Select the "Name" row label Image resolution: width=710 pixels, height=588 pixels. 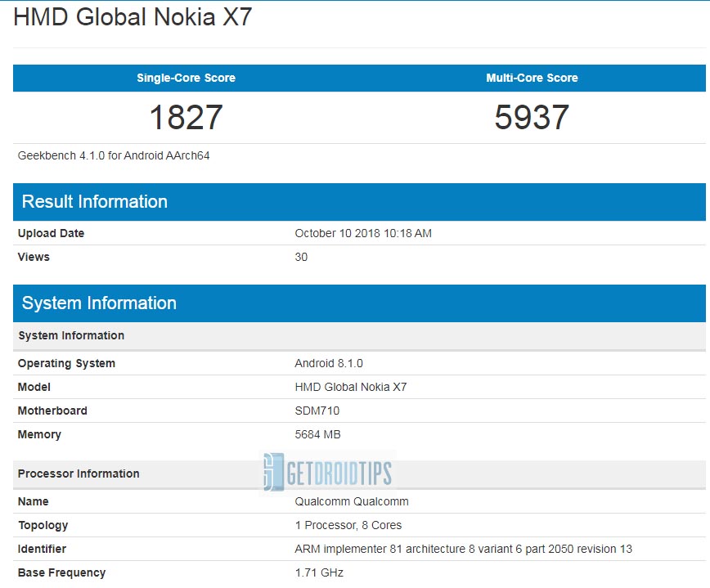pos(33,501)
